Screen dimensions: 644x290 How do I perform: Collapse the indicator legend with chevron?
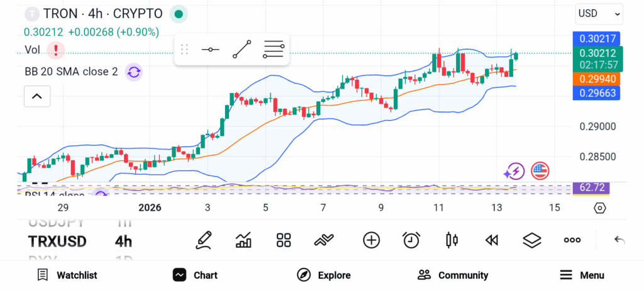point(36,96)
